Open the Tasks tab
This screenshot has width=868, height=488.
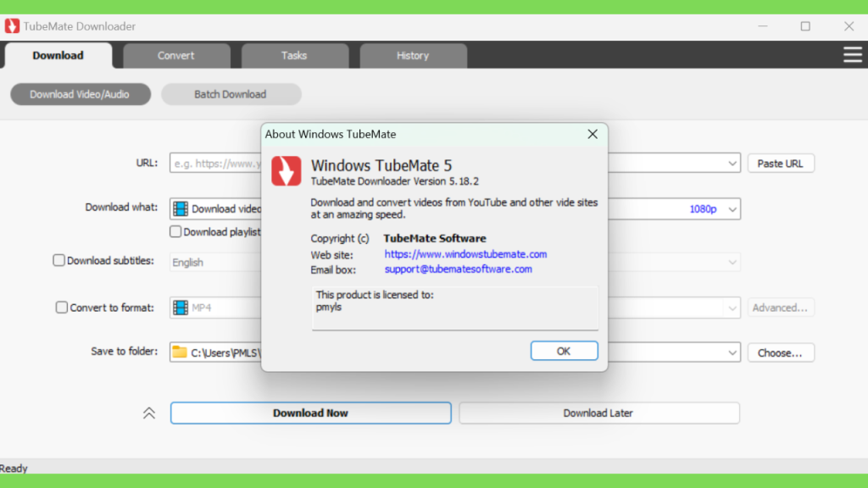pyautogui.click(x=294, y=55)
